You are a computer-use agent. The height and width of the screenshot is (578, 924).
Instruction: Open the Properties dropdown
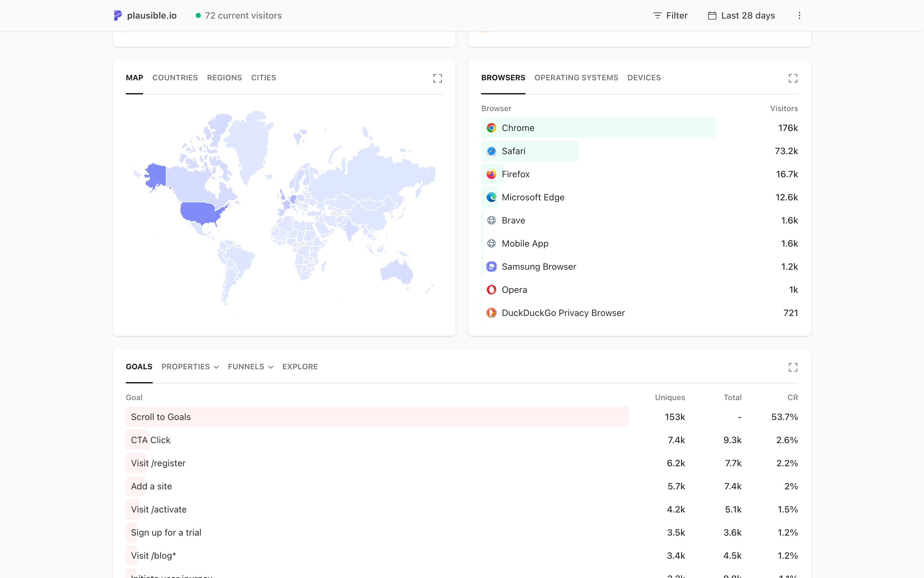click(190, 367)
